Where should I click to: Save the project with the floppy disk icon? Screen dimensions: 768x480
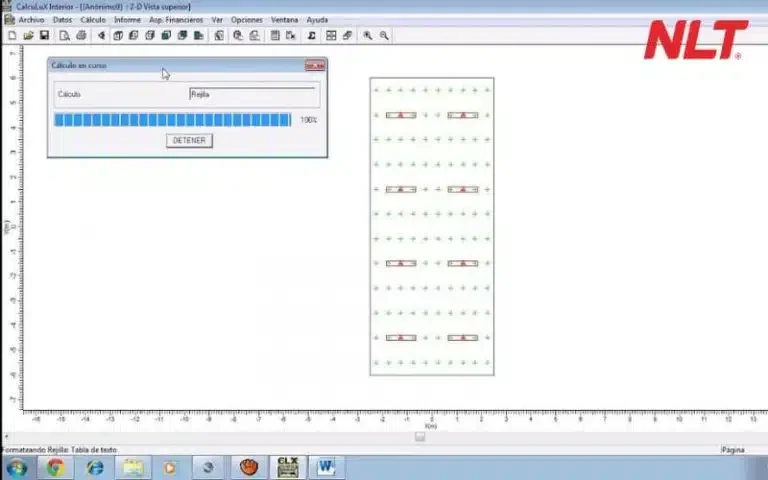45,35
